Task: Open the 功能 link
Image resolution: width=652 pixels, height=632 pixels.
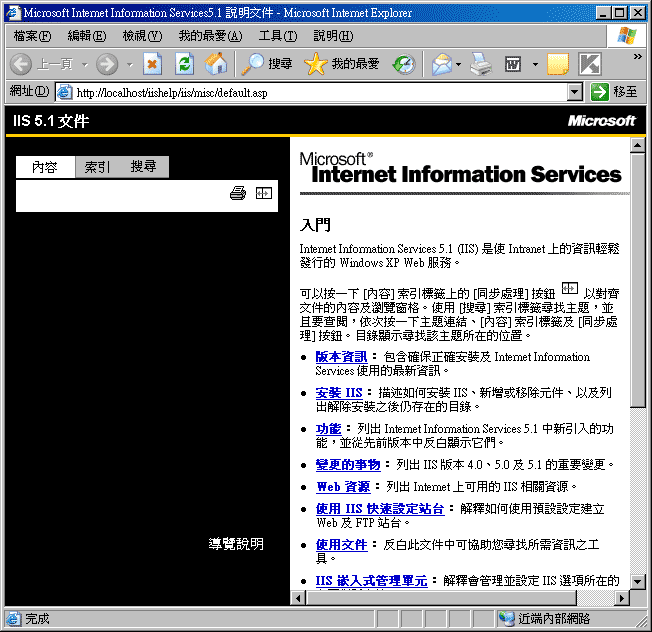Action: pyautogui.click(x=328, y=429)
